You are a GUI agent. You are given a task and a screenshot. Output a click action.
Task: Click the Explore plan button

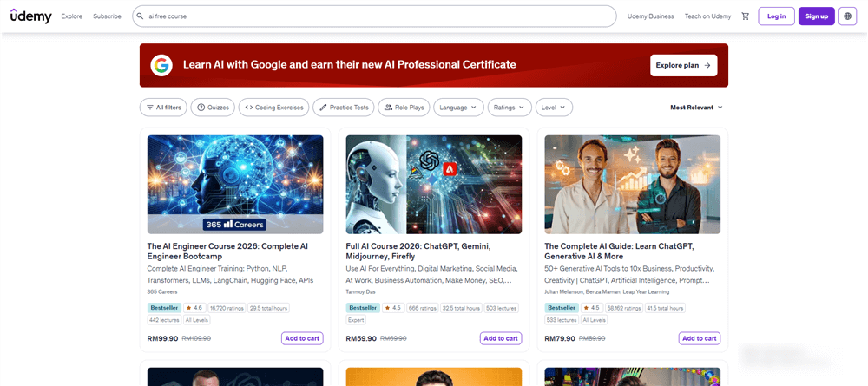[684, 65]
